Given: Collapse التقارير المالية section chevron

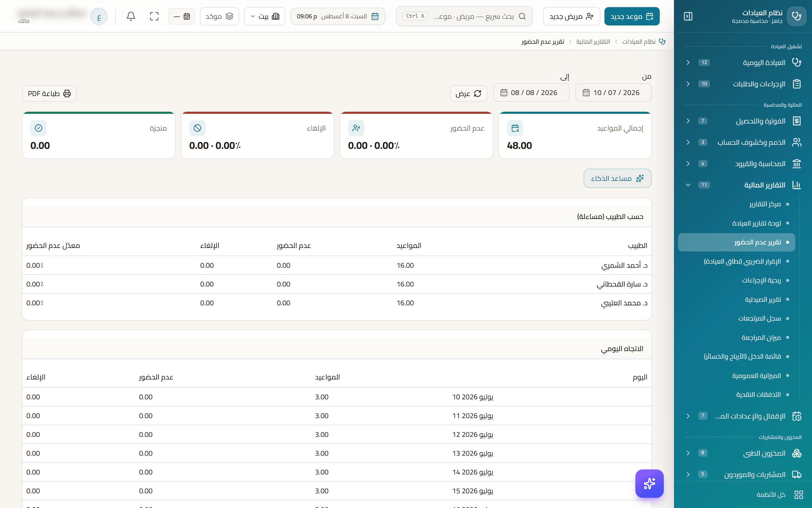Looking at the screenshot, I should tap(688, 185).
